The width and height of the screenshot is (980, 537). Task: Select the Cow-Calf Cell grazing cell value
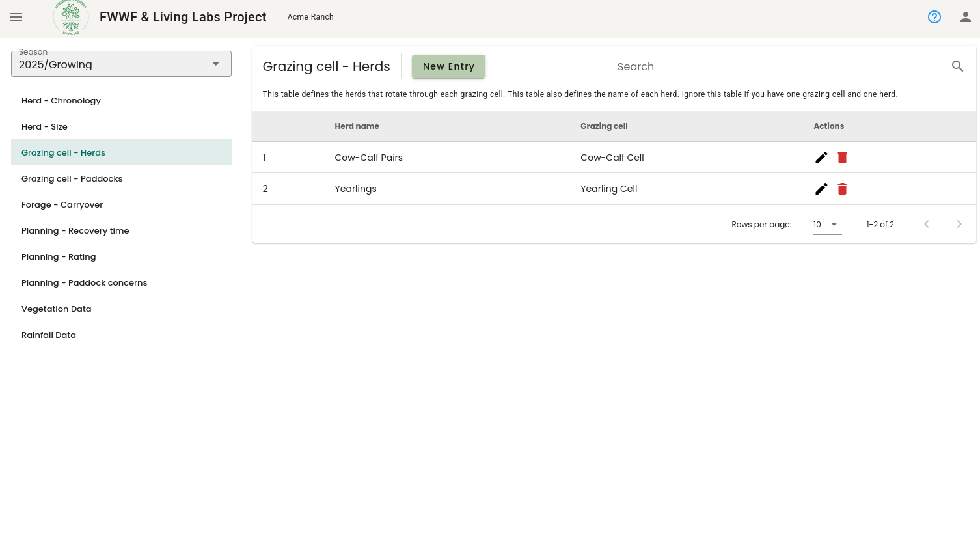click(x=612, y=158)
